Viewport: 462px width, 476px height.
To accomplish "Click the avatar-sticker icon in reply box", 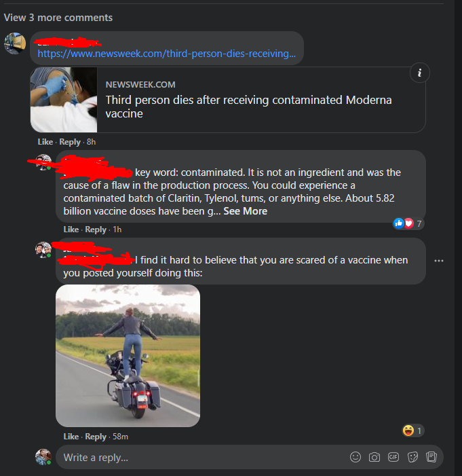I will 431,457.
